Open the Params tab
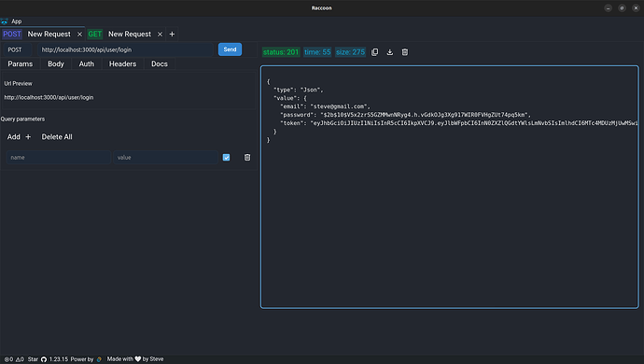The width and height of the screenshot is (644, 364). (x=21, y=64)
